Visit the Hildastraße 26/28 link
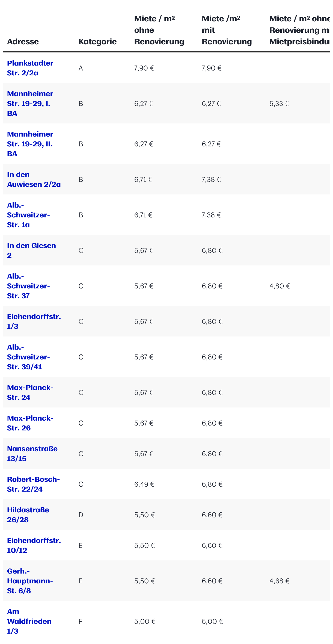The image size is (333, 644). [x=28, y=515]
